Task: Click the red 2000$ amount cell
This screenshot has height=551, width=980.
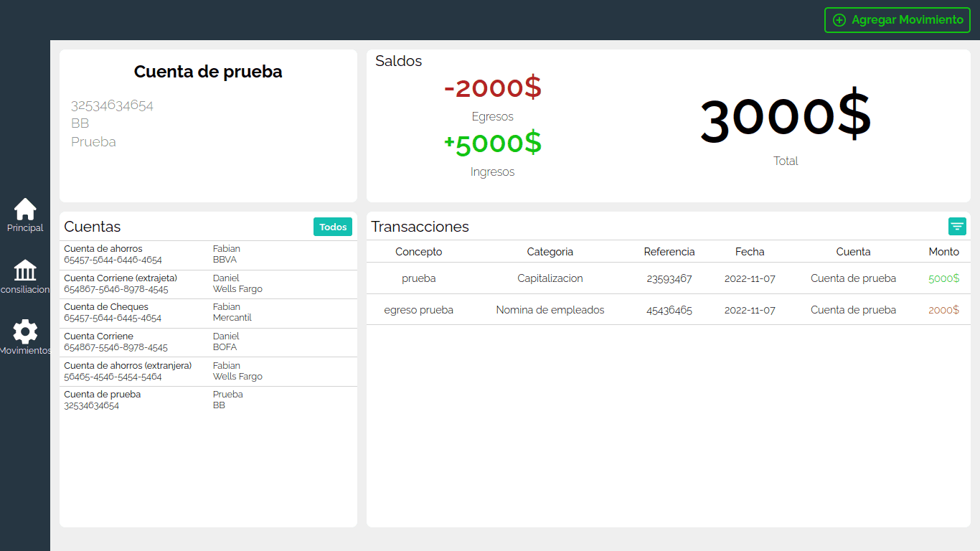Action: pos(944,310)
